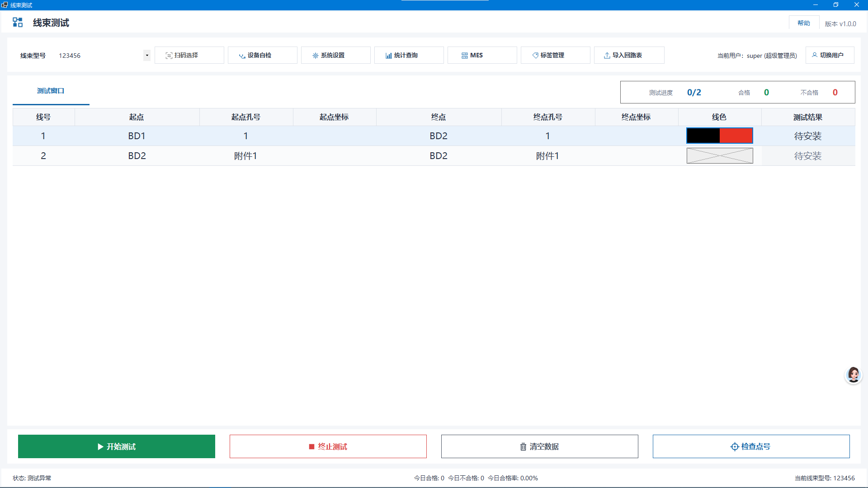Screen dimensions: 868x488
Task: Click the empty crossed wire color swatch in row 2
Action: [720, 156]
